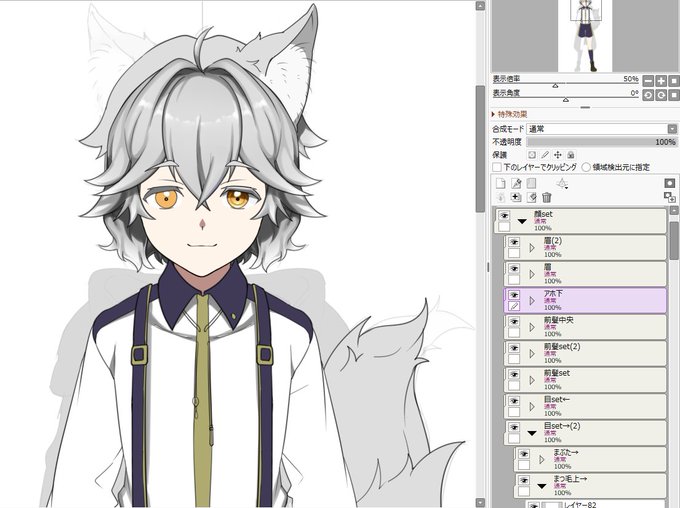Viewport: 680px width, 508px height.
Task: Expand the アホ下 folder
Action: pyautogui.click(x=532, y=301)
